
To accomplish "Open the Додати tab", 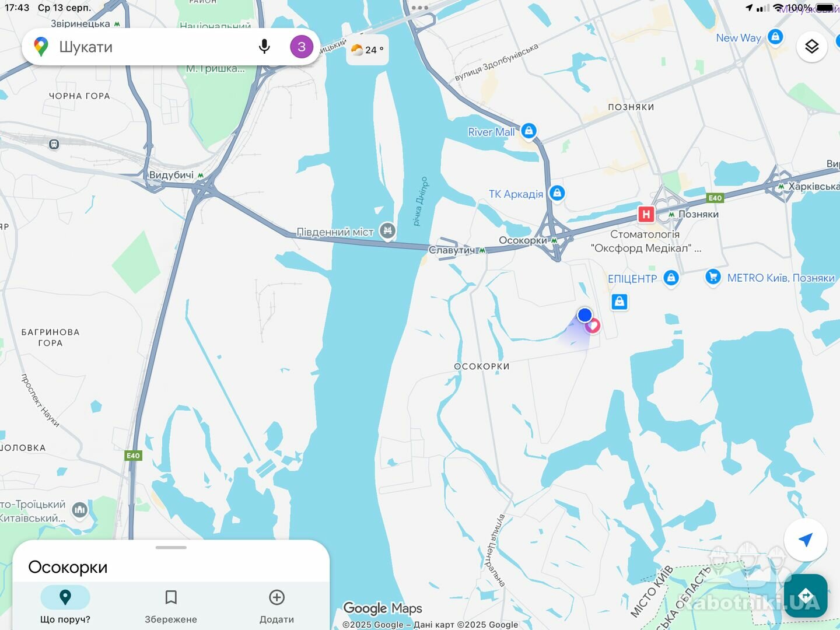I will [276, 605].
